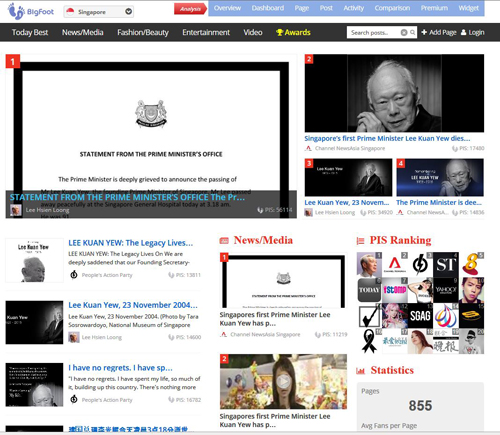
Task: Switch to the Dashboard tab
Action: click(x=268, y=8)
